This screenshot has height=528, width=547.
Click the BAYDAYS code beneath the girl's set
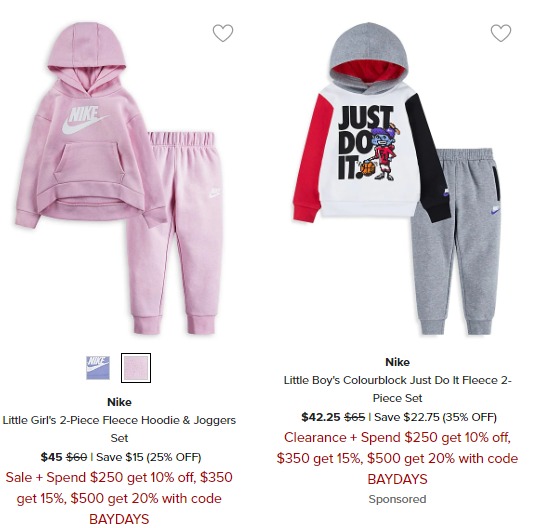click(x=119, y=519)
